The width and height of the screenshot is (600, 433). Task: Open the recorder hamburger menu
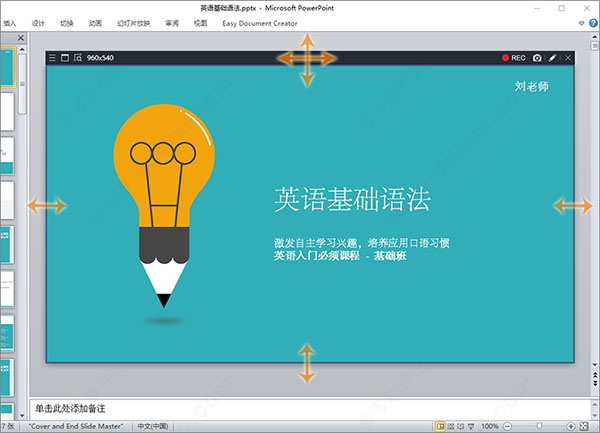tap(53, 59)
